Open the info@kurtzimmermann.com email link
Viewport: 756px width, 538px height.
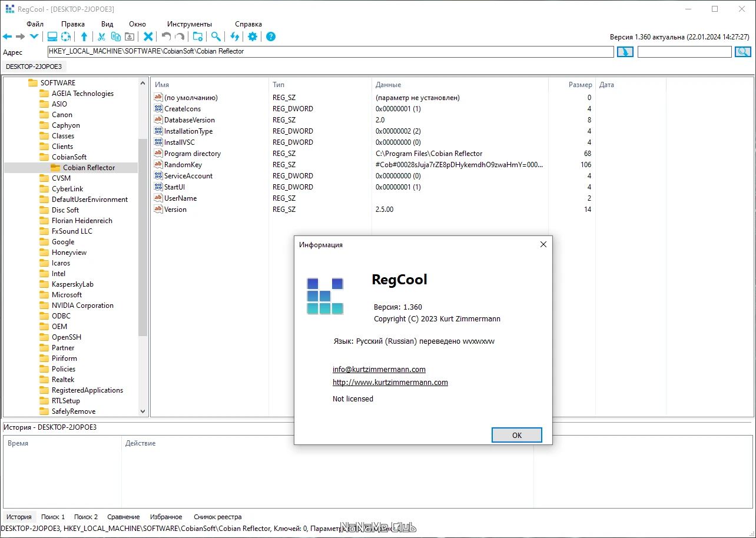click(x=379, y=370)
